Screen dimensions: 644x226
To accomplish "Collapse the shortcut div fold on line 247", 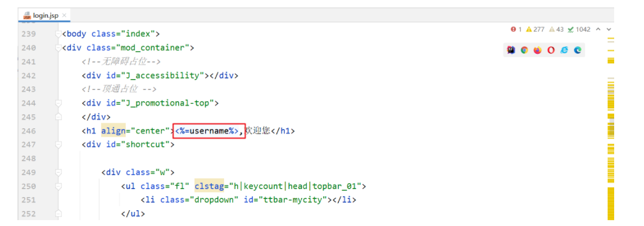I will click(x=58, y=144).
